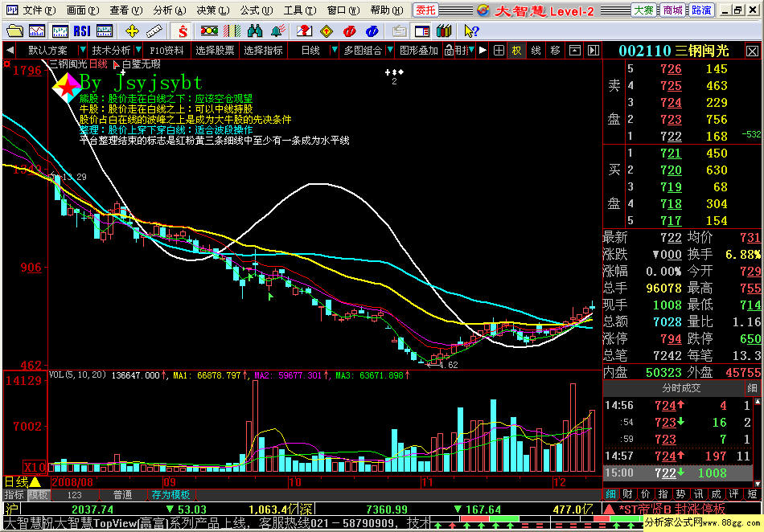Open the 多图组合 dropdown arrow
This screenshot has height=532, width=764.
(390, 50)
